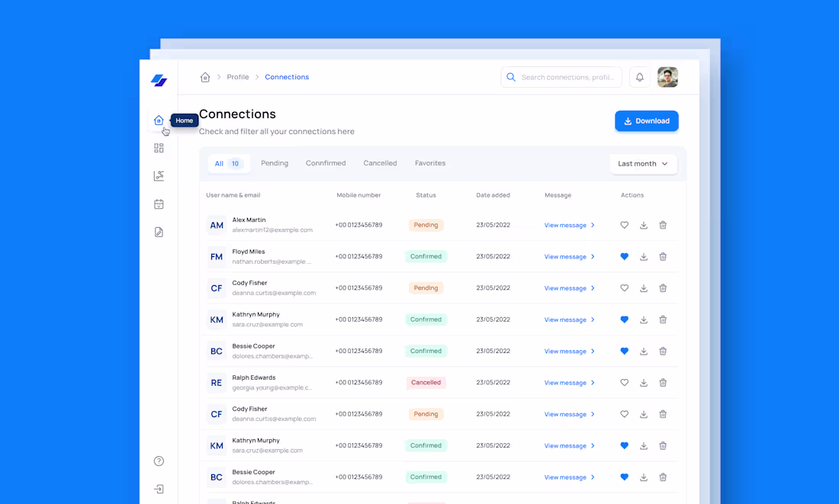The width and height of the screenshot is (839, 504).
Task: Toggle Bessie Cooper's favorite heart off
Action: 624,351
